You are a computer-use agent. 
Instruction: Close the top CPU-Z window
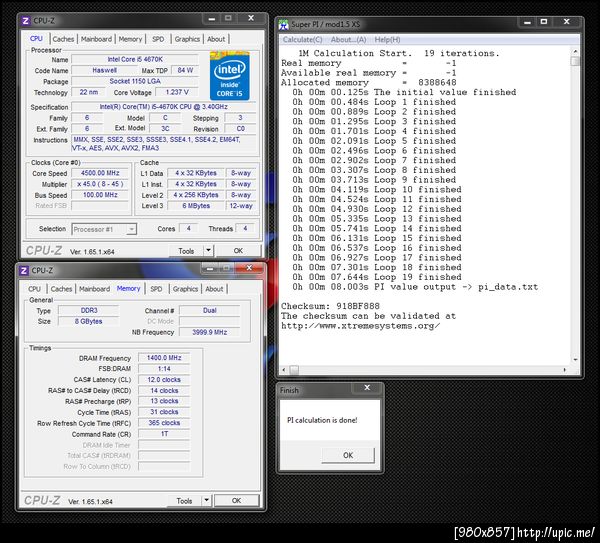click(251, 18)
